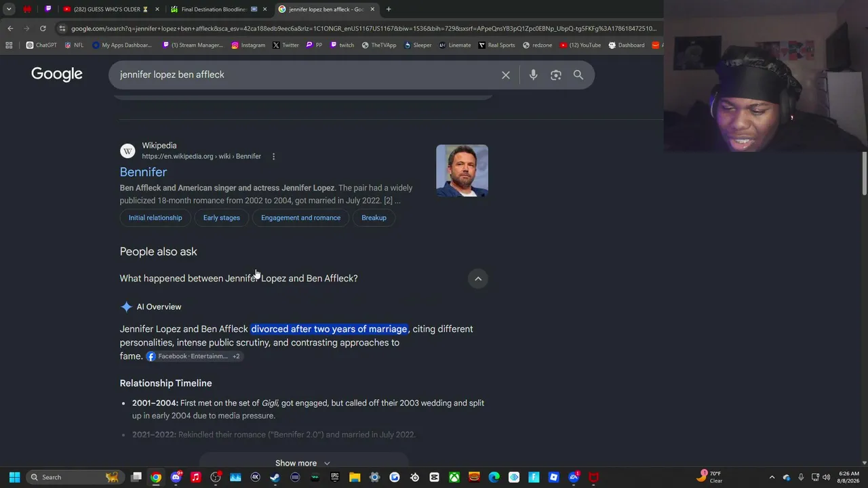Launch Steam from the taskbar
The height and width of the screenshot is (488, 868).
(x=275, y=477)
